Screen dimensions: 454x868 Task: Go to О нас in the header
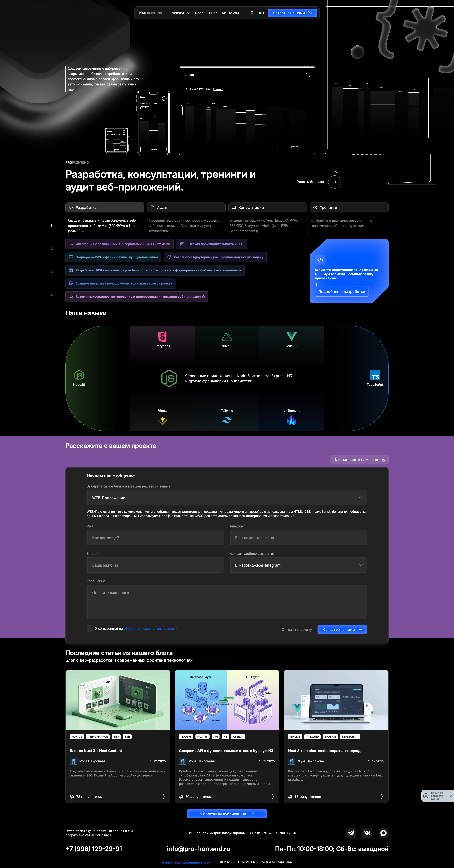[x=213, y=13]
